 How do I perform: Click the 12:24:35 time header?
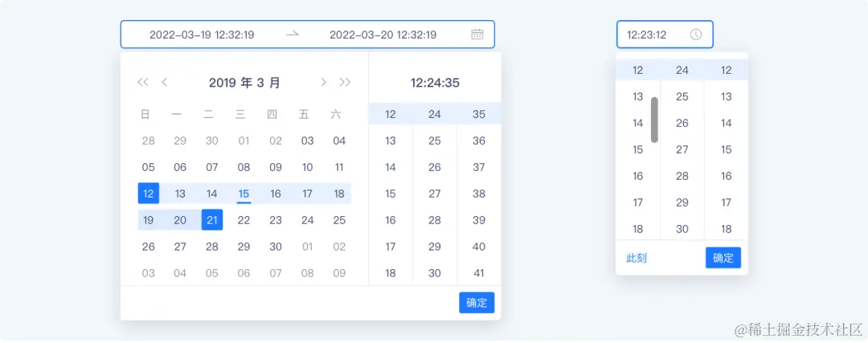pos(435,83)
